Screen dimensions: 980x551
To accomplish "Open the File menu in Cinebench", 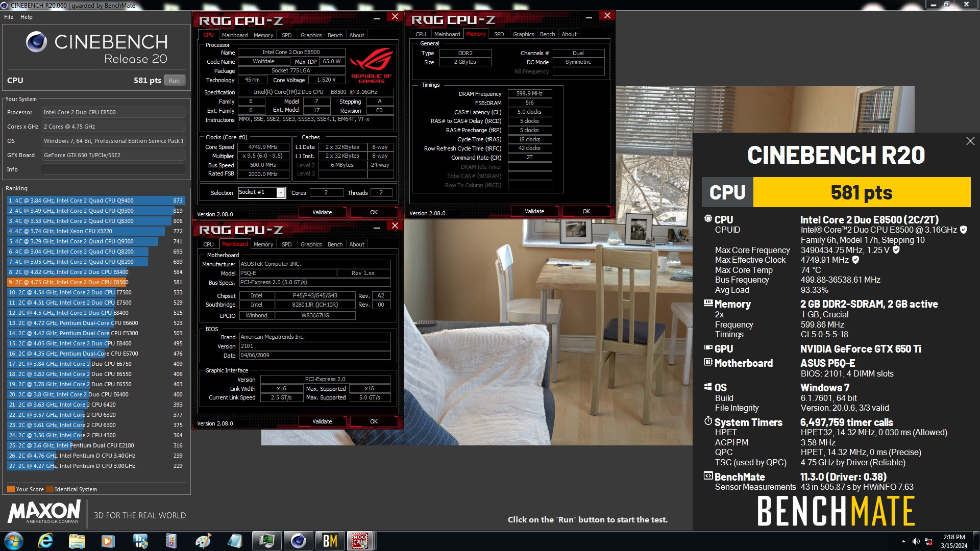I will (x=9, y=17).
